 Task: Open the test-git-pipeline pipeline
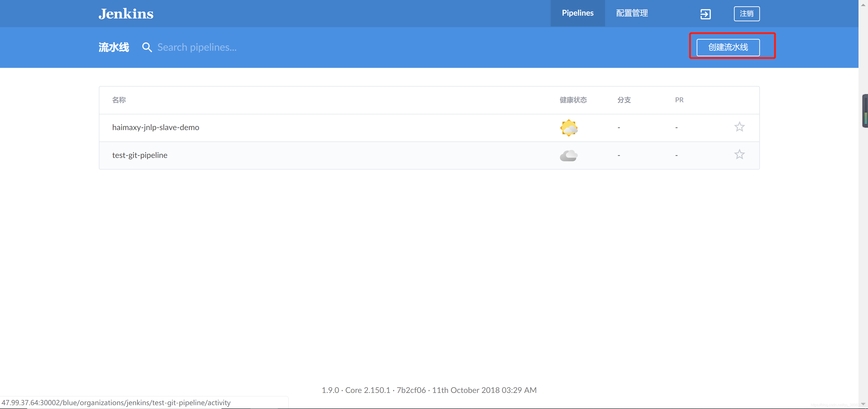coord(139,155)
